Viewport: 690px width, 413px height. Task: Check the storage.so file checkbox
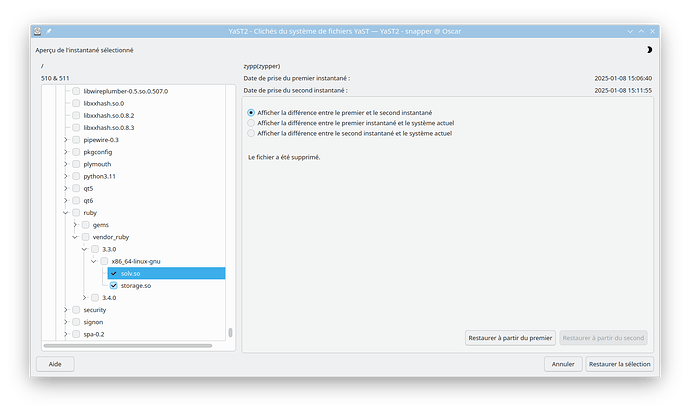pyautogui.click(x=114, y=286)
